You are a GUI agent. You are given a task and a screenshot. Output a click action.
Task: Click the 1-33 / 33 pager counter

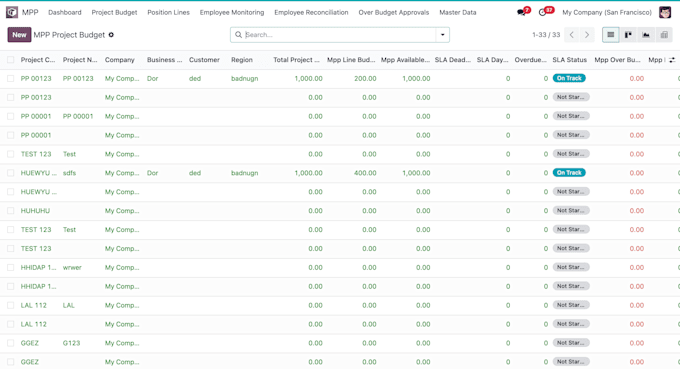(x=546, y=35)
